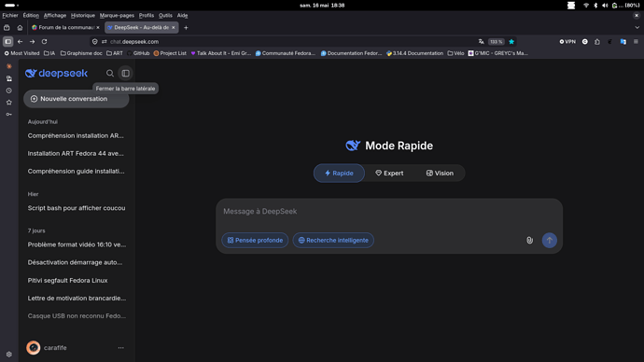The image size is (644, 362).
Task: Expand the list all tabs chevron
Action: click(637, 27)
